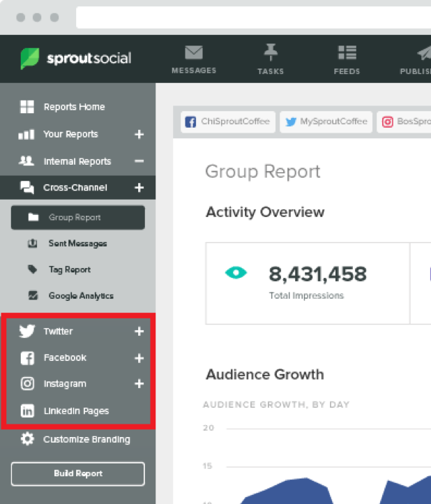Expand Facebook reports with plus sign

click(139, 358)
